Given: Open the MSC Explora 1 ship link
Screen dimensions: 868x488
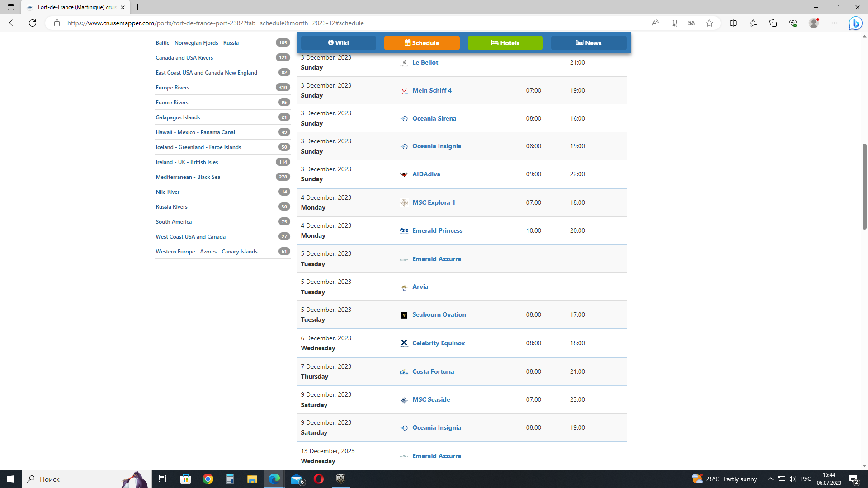Looking at the screenshot, I should pyautogui.click(x=434, y=202).
